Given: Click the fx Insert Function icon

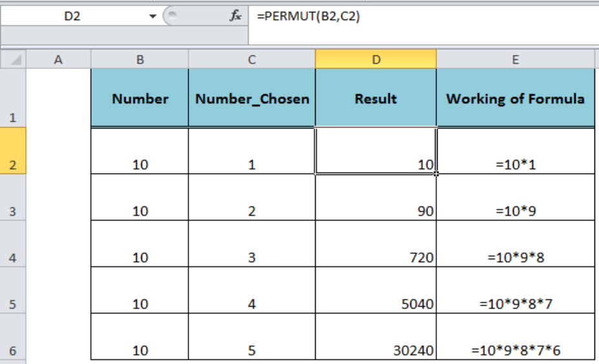Looking at the screenshot, I should click(x=236, y=15).
